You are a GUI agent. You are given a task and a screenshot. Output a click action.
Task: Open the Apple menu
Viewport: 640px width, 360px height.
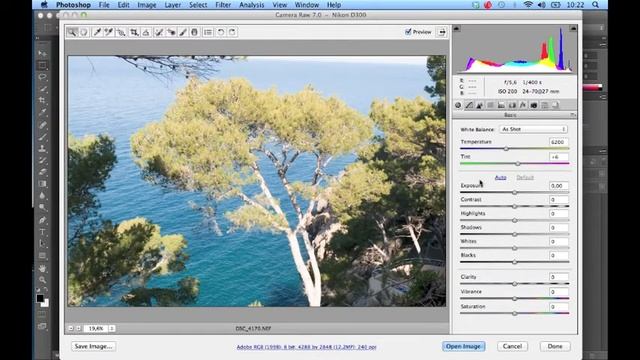(x=44, y=5)
